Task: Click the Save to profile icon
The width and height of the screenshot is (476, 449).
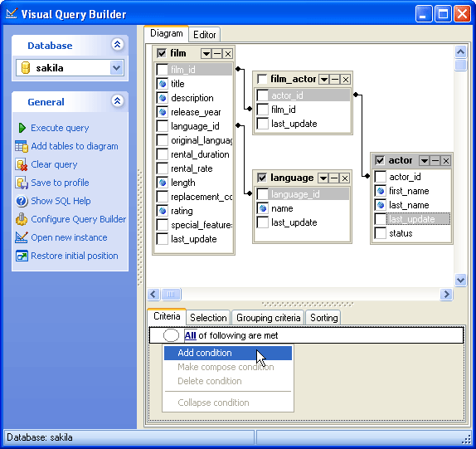Action: click(22, 183)
